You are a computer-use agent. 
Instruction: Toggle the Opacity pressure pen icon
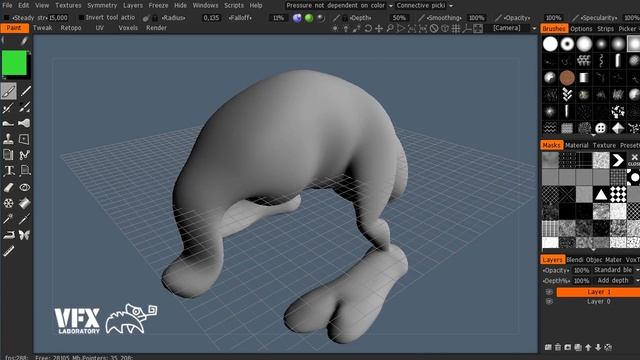(498, 18)
